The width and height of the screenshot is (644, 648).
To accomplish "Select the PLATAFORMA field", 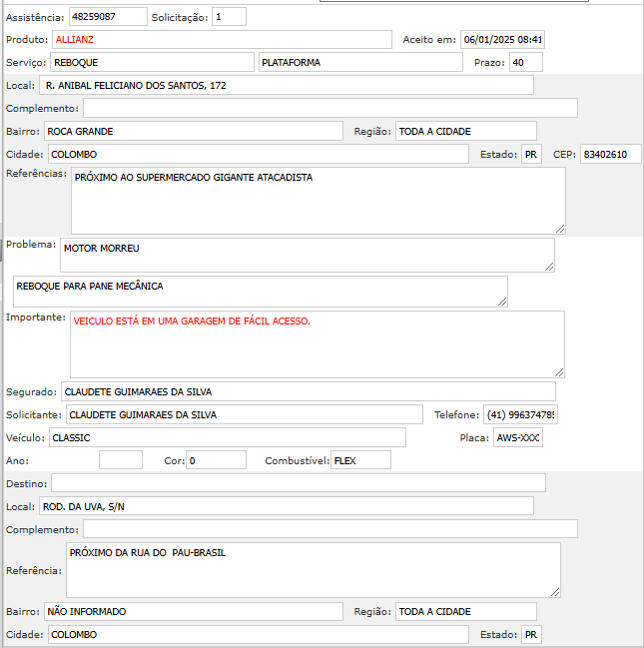I will click(345, 62).
